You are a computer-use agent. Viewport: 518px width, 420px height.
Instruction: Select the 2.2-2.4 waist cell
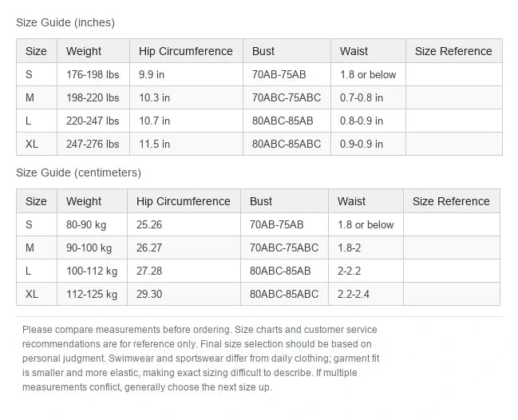coord(366,294)
